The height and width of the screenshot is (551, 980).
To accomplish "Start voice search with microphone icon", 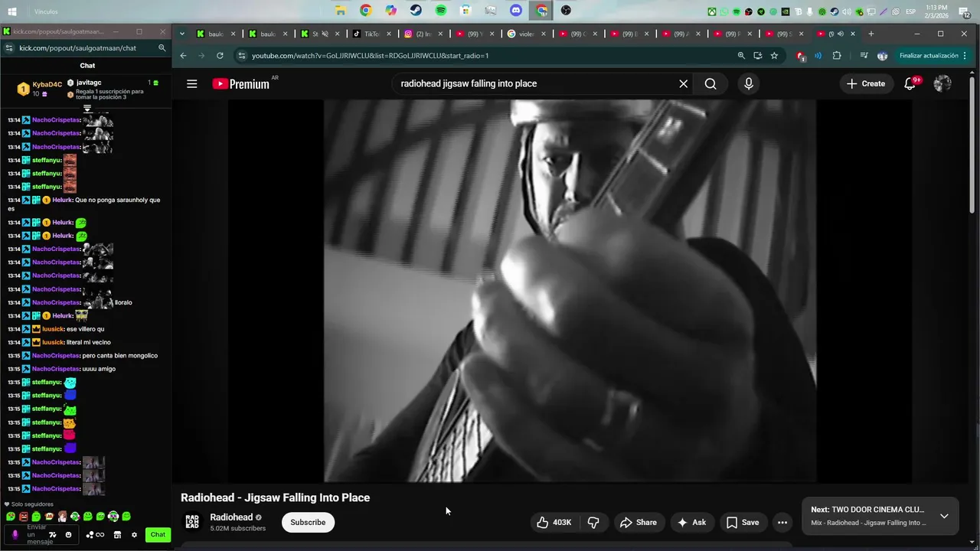I will pos(749,84).
